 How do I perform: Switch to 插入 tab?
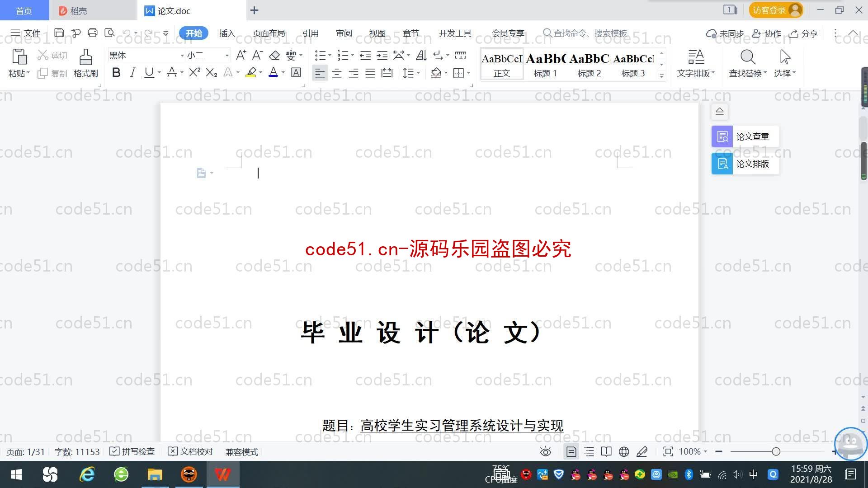coord(227,33)
